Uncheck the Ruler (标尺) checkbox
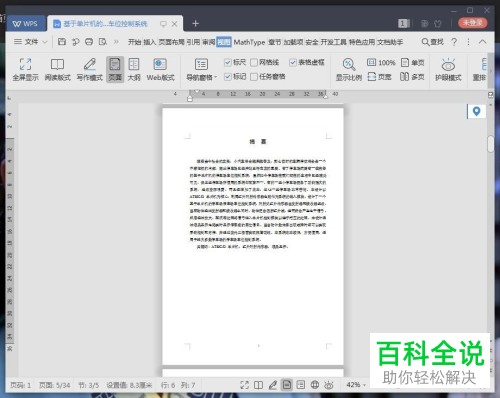Screen dimensions: 500x398 [x=228, y=62]
